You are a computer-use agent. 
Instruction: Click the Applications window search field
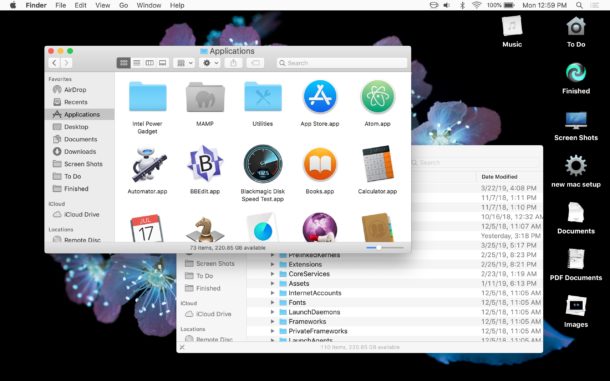click(x=342, y=63)
